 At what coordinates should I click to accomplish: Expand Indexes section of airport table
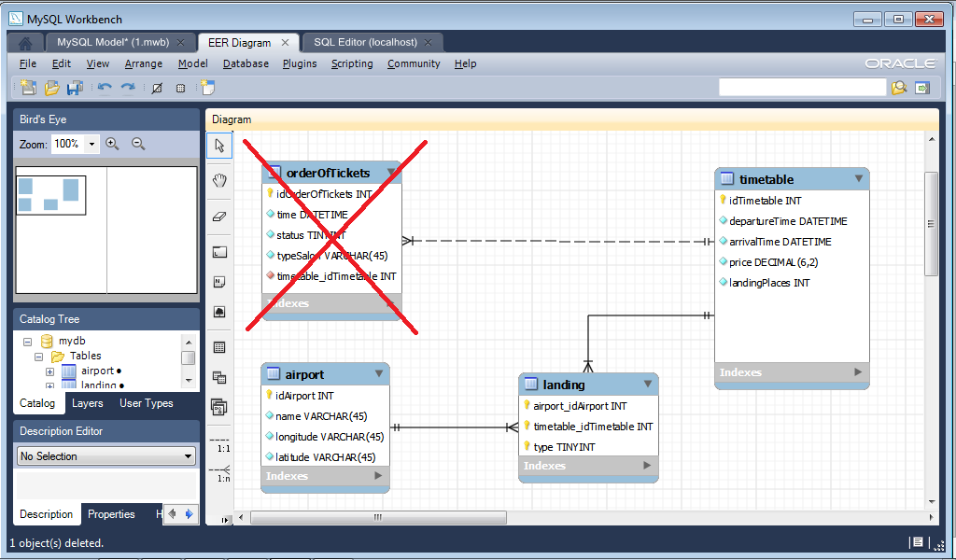tap(378, 475)
